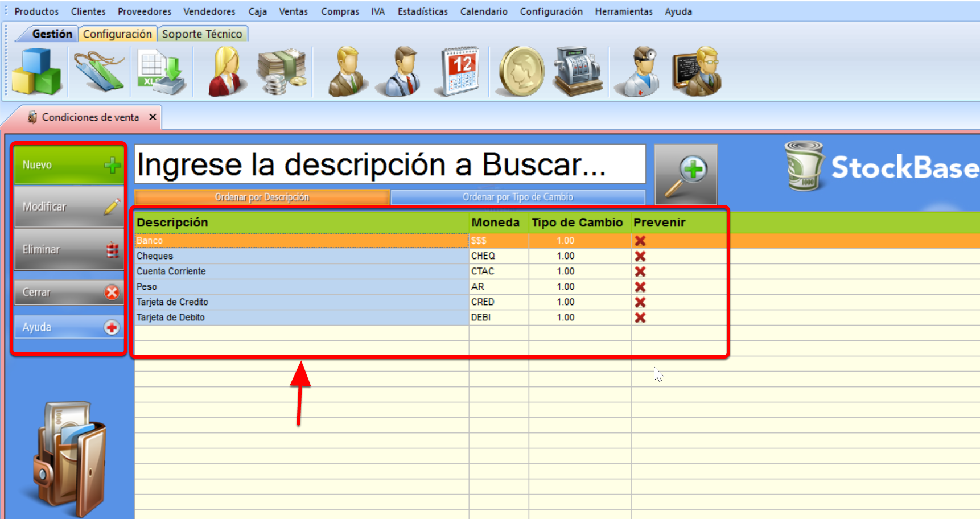Select the price tags toolbar icon
This screenshot has height=519, width=980.
[98, 71]
